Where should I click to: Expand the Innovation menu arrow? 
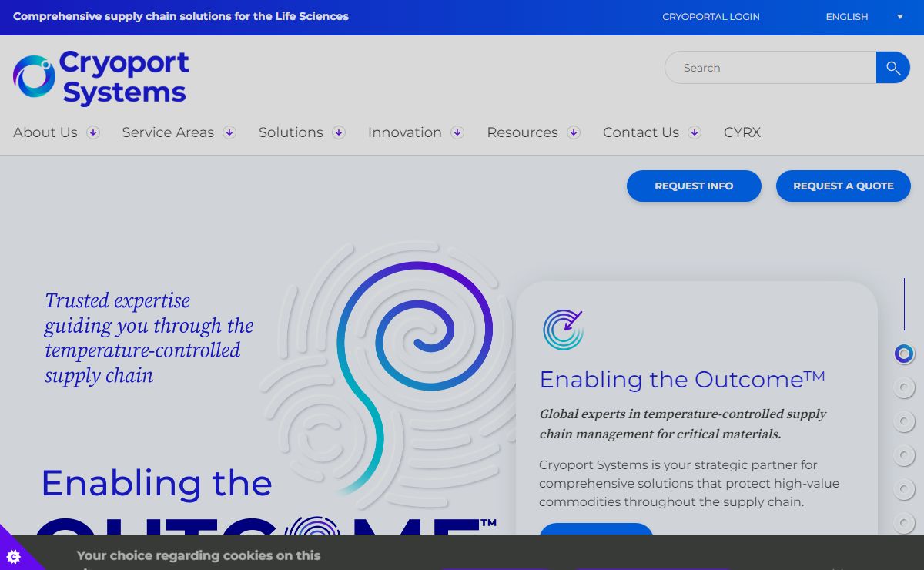point(457,132)
